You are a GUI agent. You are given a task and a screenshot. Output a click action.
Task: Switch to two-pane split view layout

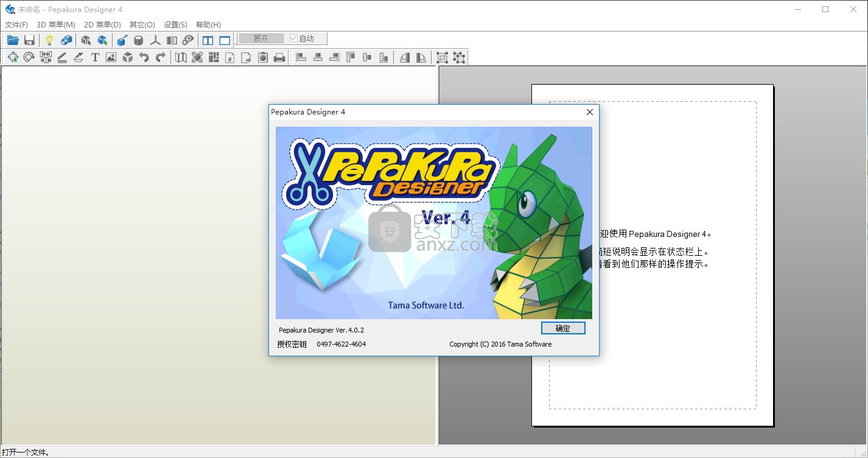coord(208,40)
